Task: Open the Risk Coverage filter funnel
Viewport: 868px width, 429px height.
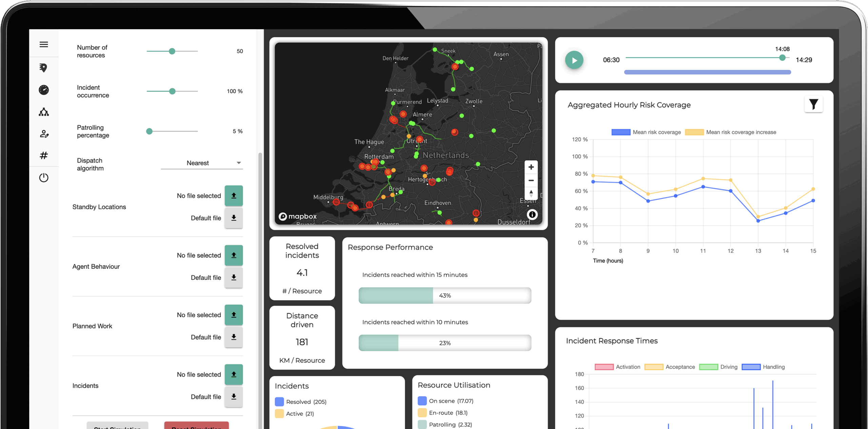Action: [813, 104]
